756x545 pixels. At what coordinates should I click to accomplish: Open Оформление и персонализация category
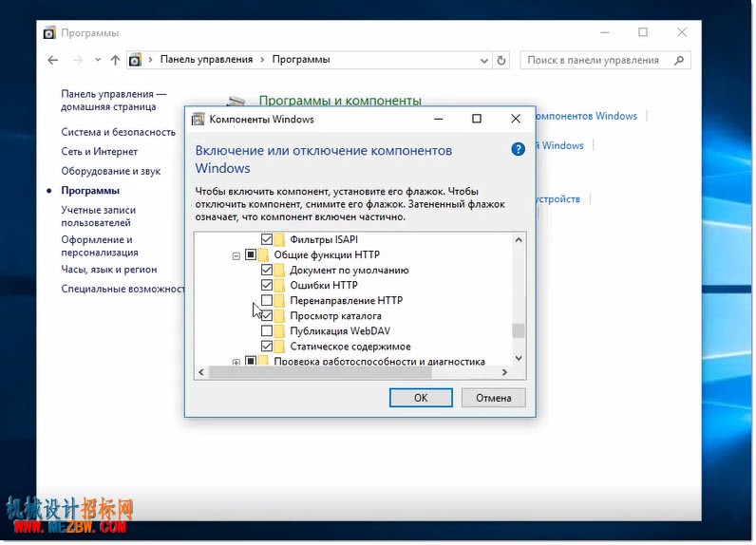(x=100, y=246)
